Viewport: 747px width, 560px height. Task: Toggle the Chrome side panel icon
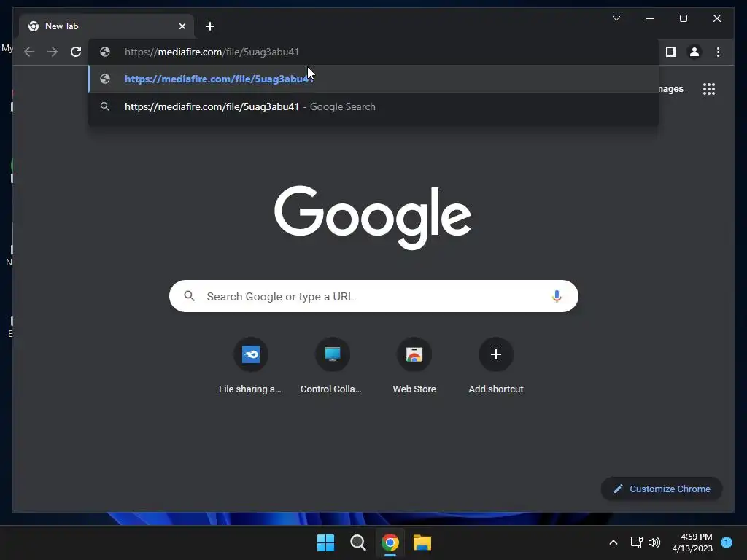click(671, 52)
